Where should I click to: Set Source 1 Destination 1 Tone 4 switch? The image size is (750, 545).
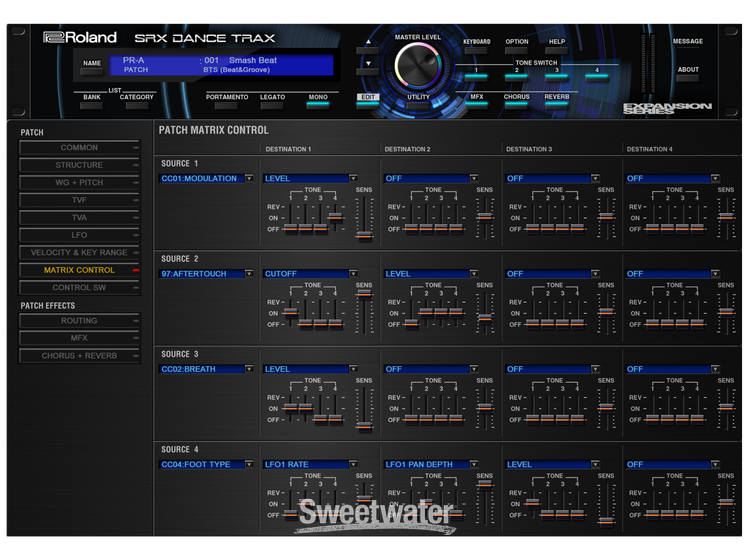tap(335, 218)
